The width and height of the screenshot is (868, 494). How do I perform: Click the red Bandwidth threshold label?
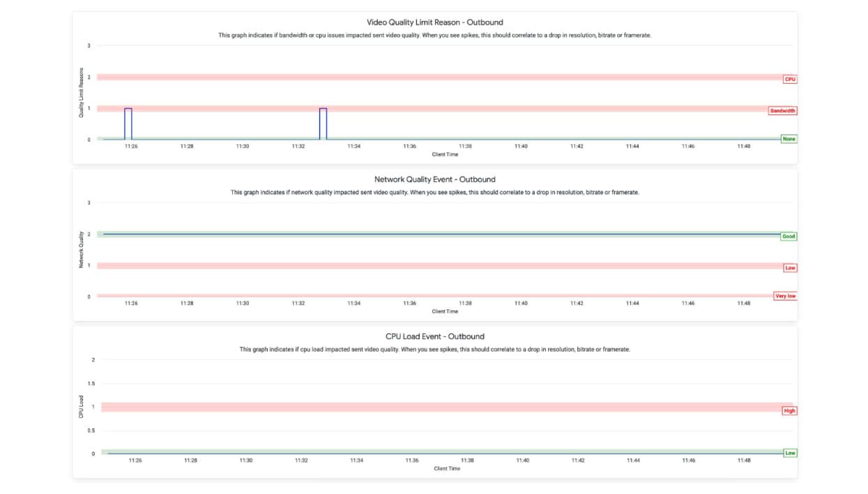[782, 110]
